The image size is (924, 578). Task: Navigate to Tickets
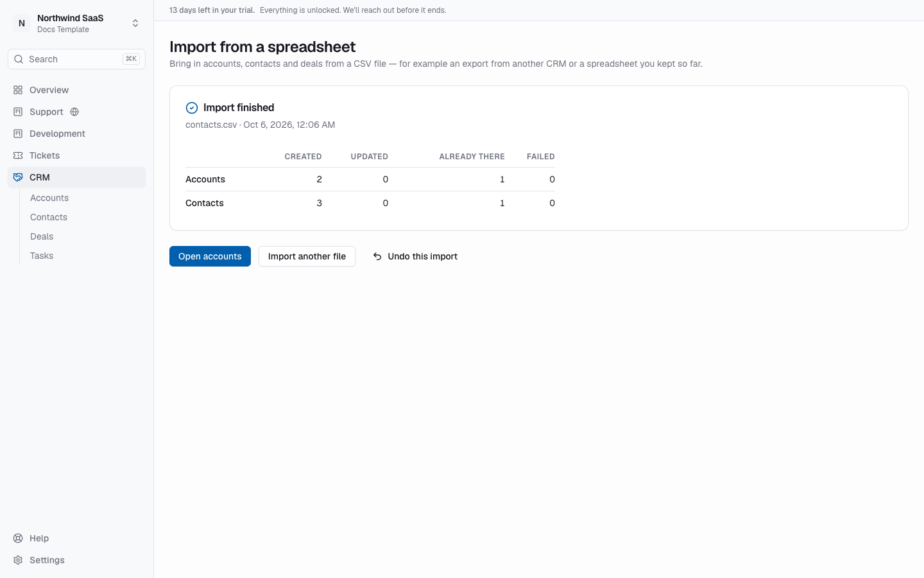[76, 155]
